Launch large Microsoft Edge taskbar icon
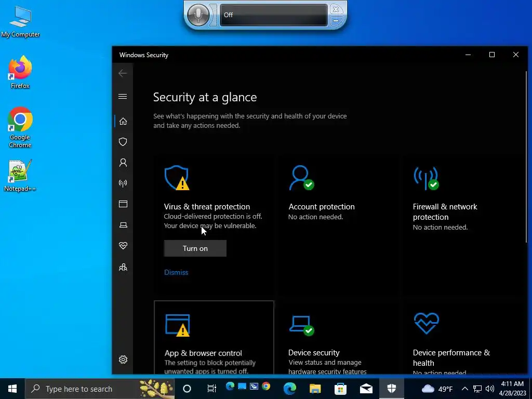 coord(290,389)
